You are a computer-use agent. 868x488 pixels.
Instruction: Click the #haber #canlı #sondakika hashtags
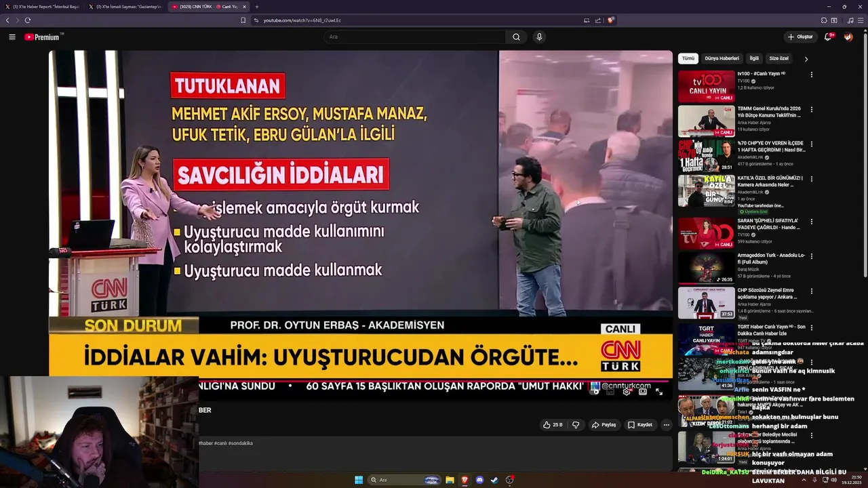226,443
